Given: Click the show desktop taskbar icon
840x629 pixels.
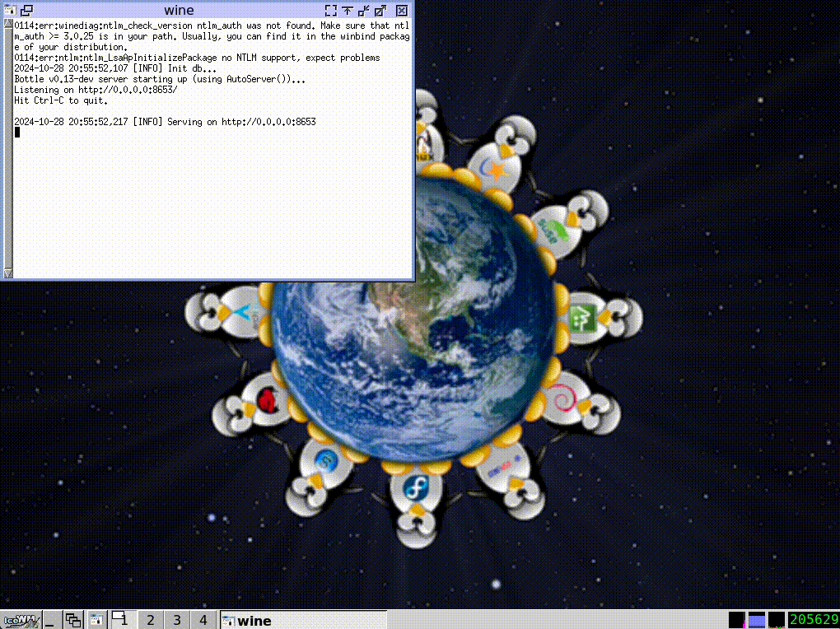Looking at the screenshot, I should pos(51,621).
